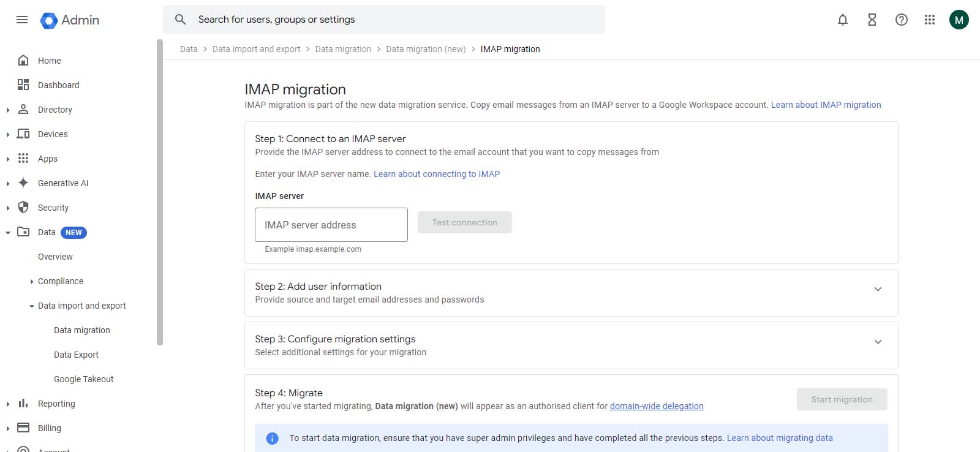The image size is (980, 452).
Task: Click the Dashboard icon in sidebar
Action: click(23, 85)
